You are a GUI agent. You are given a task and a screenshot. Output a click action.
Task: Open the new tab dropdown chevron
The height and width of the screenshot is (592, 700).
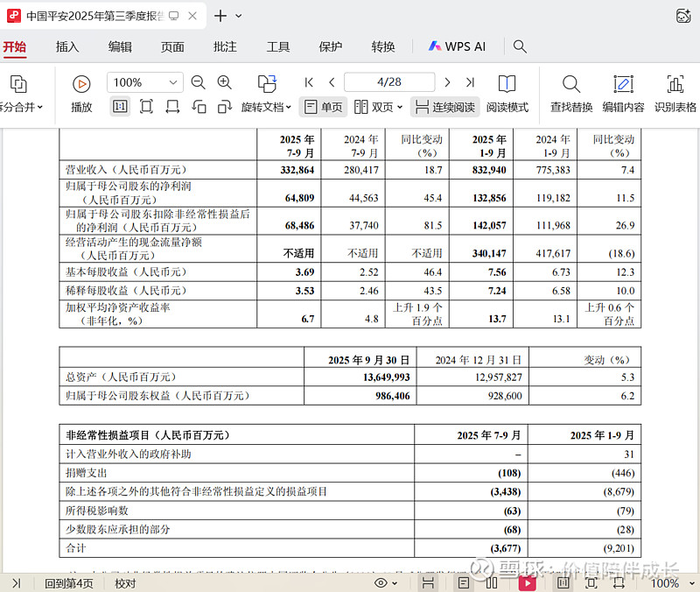pyautogui.click(x=239, y=16)
